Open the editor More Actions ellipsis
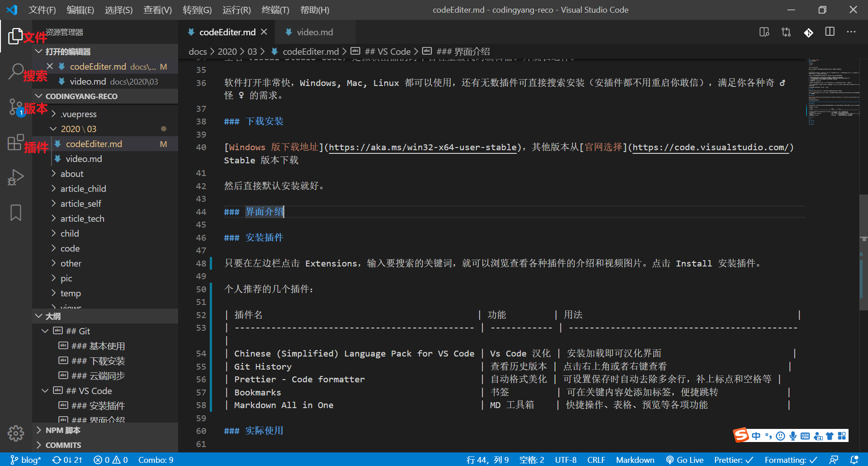 [x=851, y=32]
